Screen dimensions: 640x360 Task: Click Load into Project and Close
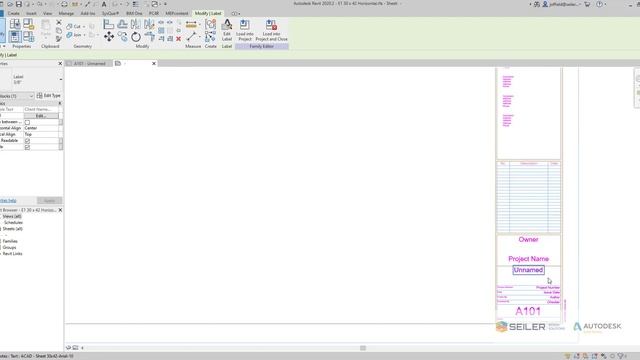click(x=271, y=30)
